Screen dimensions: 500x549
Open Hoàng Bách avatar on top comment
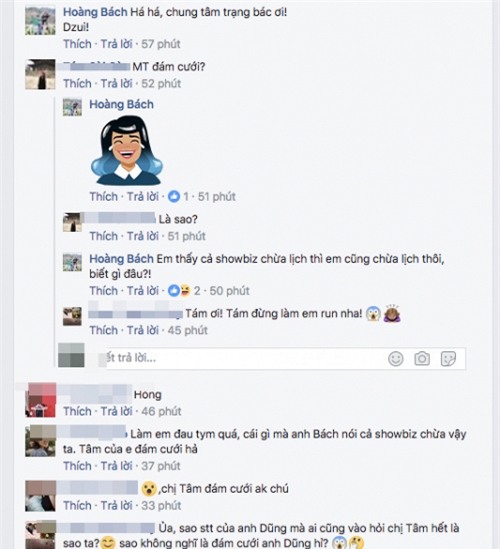(x=40, y=20)
